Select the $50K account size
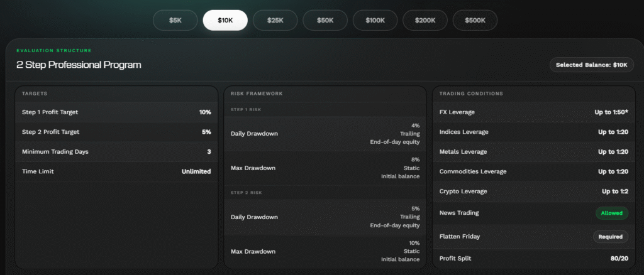The width and height of the screenshot is (644, 275). [x=325, y=20]
